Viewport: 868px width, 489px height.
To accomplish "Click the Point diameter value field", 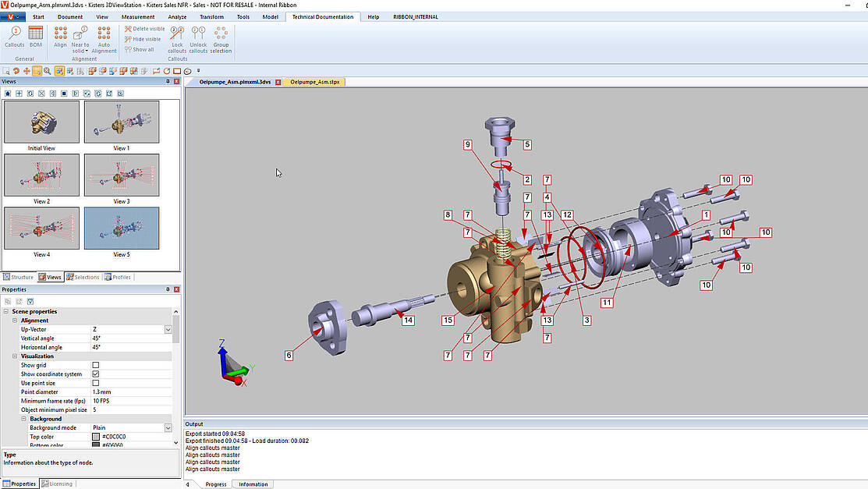I will pos(131,392).
